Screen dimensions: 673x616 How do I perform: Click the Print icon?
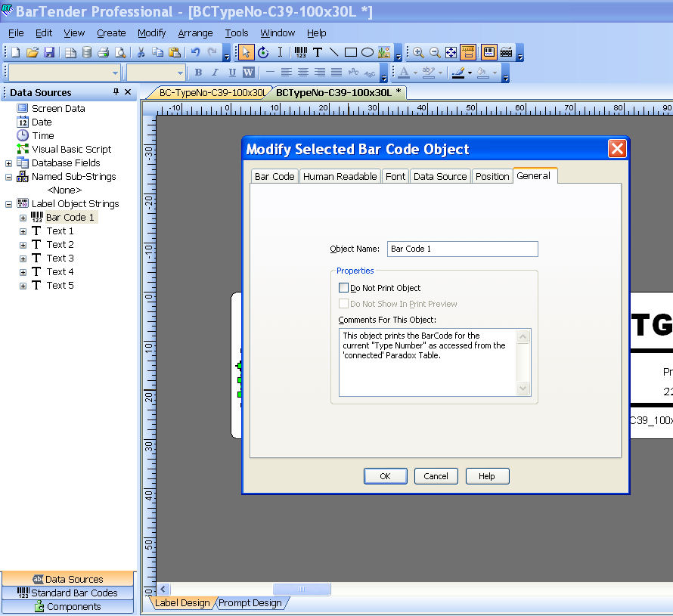(103, 52)
